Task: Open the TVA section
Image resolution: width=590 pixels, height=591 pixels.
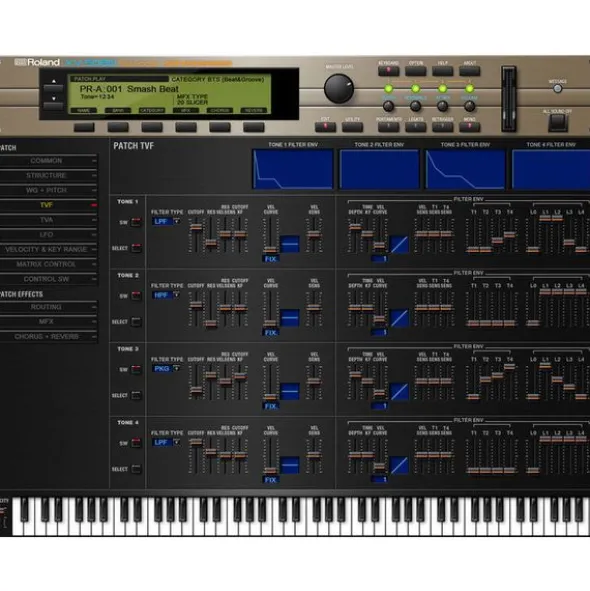Action: point(47,220)
